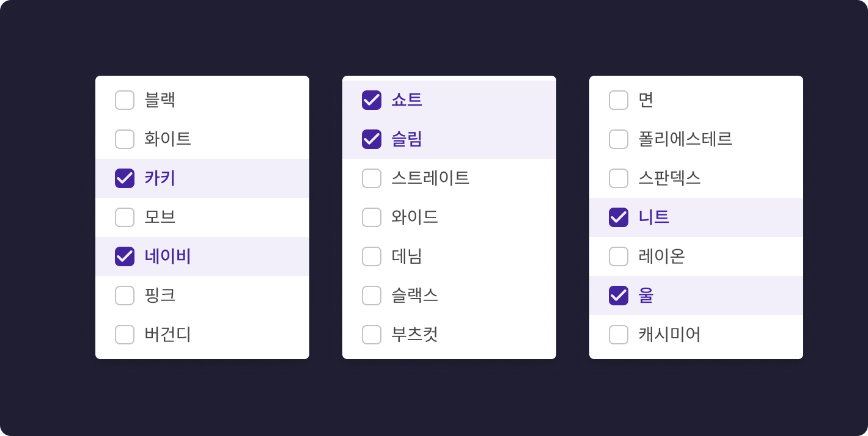Check the 면 option
868x436 pixels.
(619, 100)
